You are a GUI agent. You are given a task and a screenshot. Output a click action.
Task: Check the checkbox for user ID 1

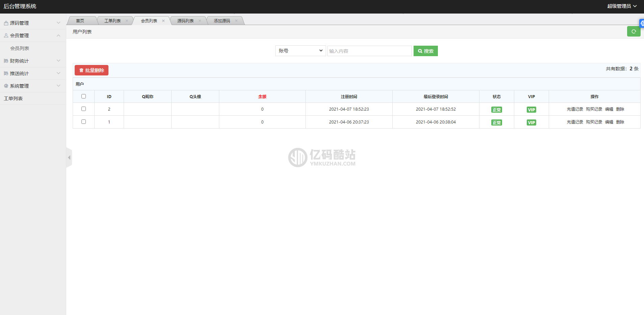[83, 122]
